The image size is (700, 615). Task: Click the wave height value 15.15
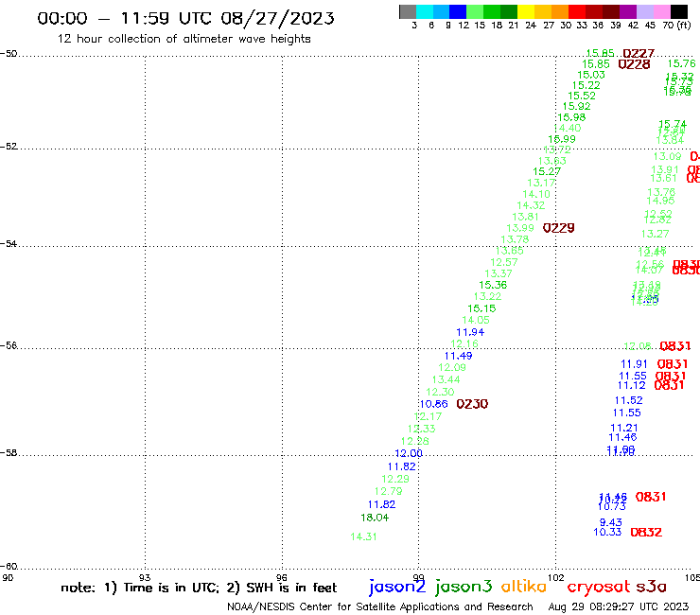pyautogui.click(x=481, y=308)
